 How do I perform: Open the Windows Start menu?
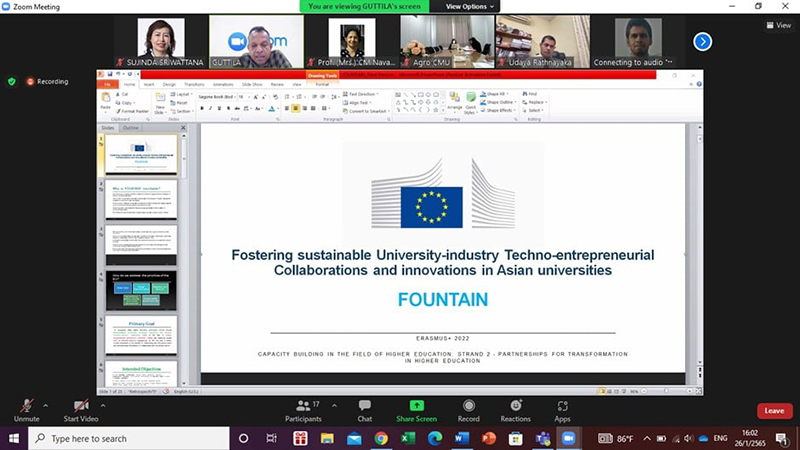[x=14, y=438]
